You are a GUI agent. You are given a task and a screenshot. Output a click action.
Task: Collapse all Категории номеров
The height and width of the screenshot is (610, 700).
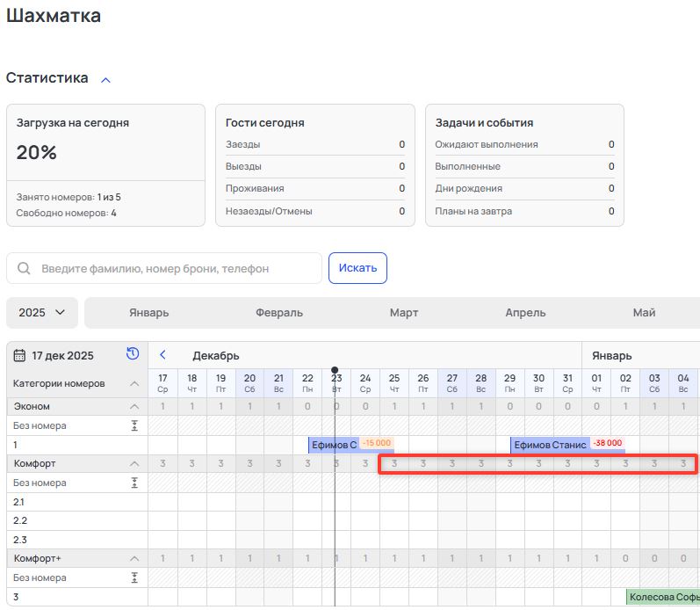click(x=134, y=383)
